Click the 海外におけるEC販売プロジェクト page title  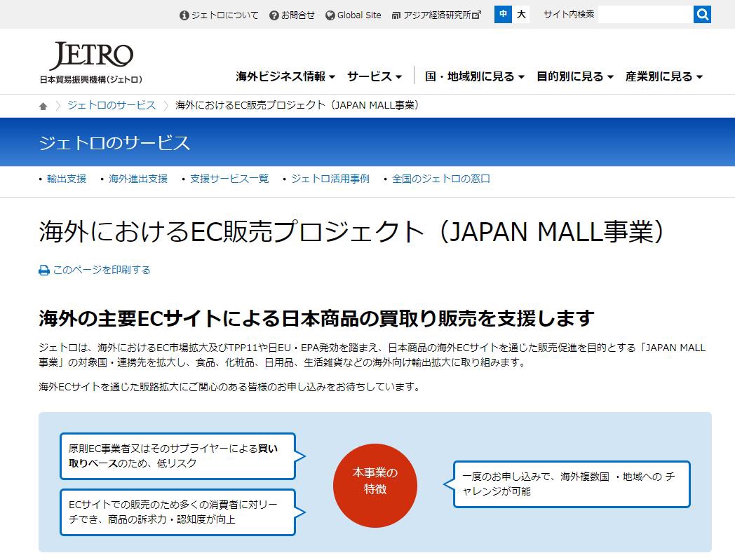pyautogui.click(x=351, y=231)
